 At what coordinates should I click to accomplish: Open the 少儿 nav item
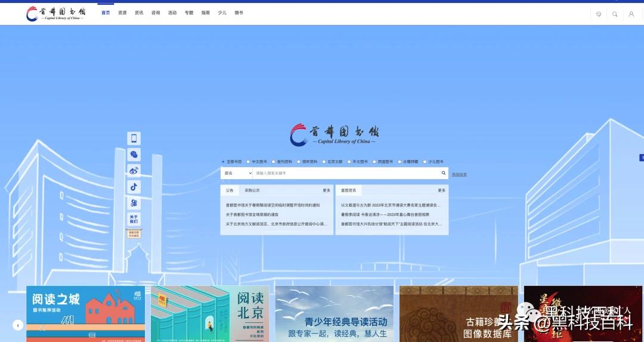coord(222,13)
